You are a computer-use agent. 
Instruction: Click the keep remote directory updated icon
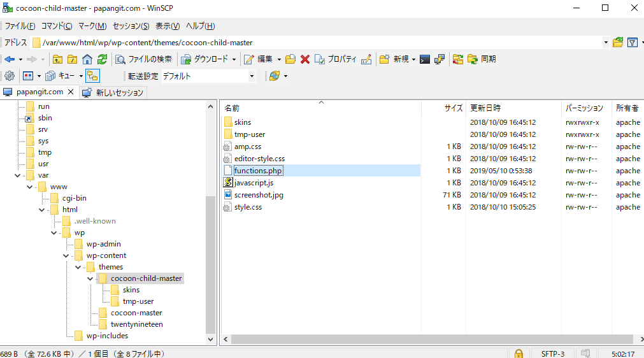point(275,76)
